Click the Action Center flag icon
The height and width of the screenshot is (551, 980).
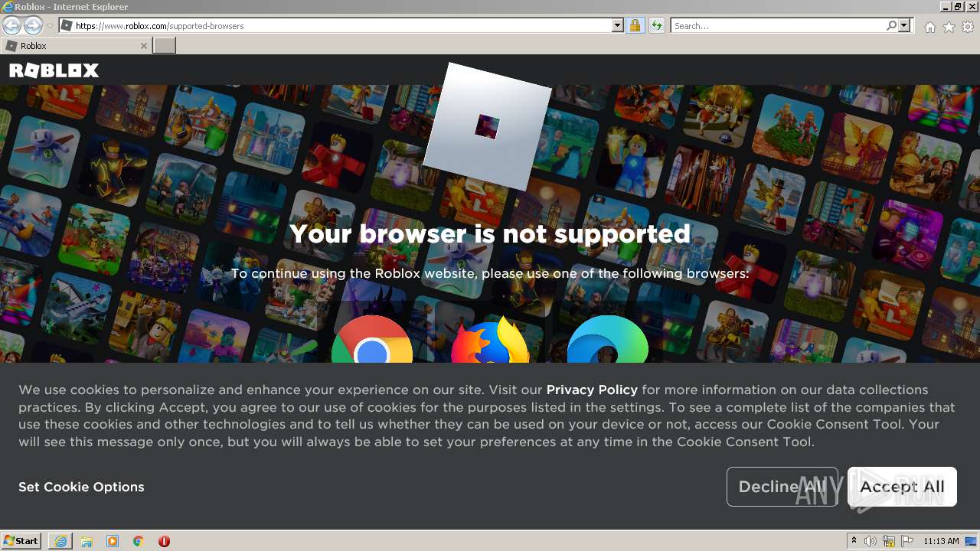[x=907, y=541]
